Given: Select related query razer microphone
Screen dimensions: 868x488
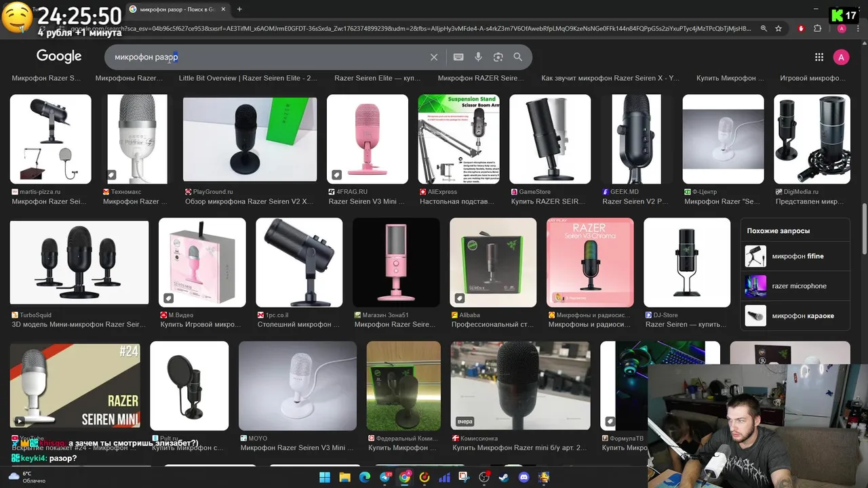Looking at the screenshot, I should (x=795, y=286).
